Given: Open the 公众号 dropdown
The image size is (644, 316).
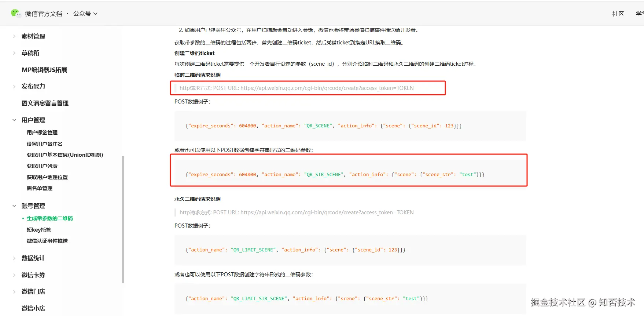Looking at the screenshot, I should 85,14.
